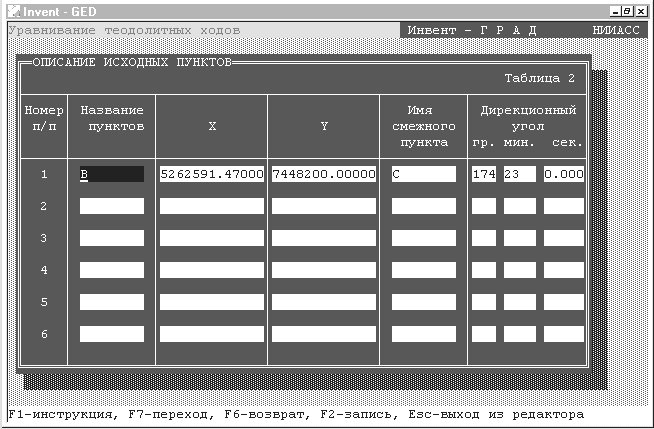Click the seconds field in row 4
The height and width of the screenshot is (429, 654).
[564, 270]
